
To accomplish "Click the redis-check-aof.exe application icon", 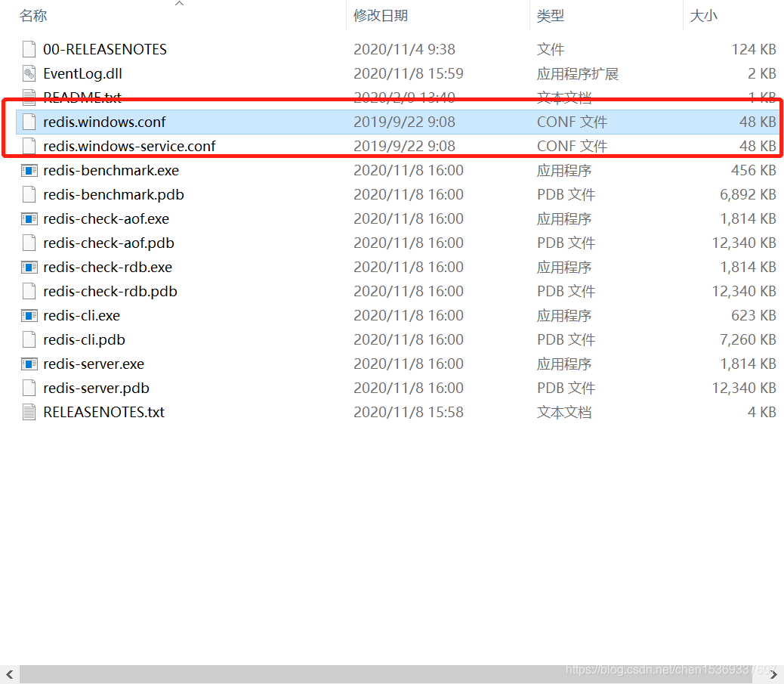I will coord(29,219).
